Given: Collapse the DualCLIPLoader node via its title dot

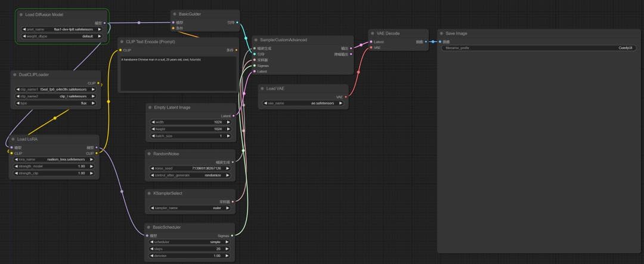Looking at the screenshot, I should coord(14,75).
